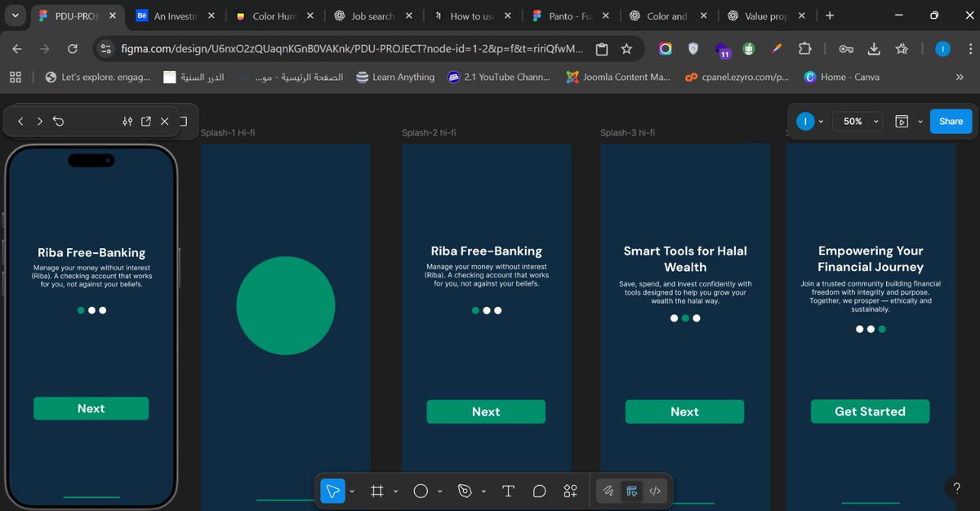
Task: Switch to Design mode toggle
Action: (x=631, y=491)
